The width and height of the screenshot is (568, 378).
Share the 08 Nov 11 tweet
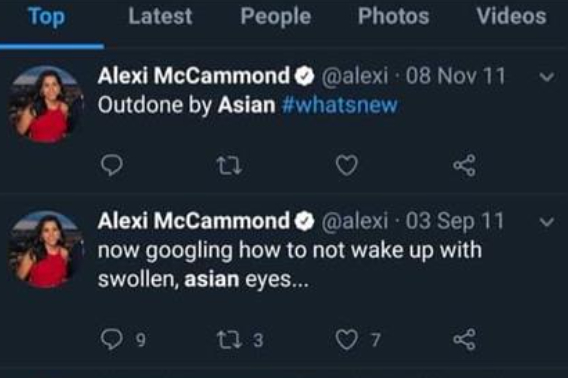point(464,165)
